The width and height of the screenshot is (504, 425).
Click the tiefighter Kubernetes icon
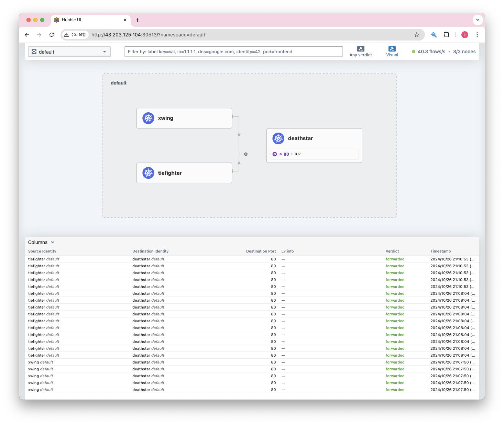[148, 173]
